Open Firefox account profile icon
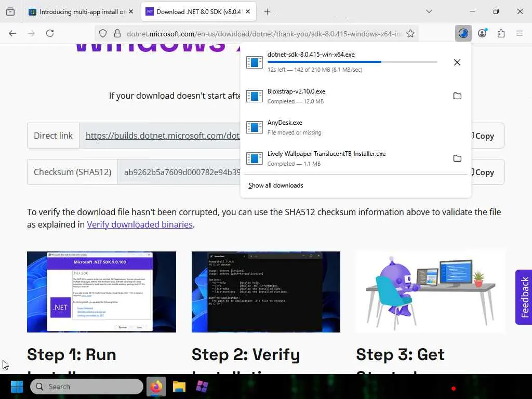Screen dimensions: 532x399 click(482, 33)
